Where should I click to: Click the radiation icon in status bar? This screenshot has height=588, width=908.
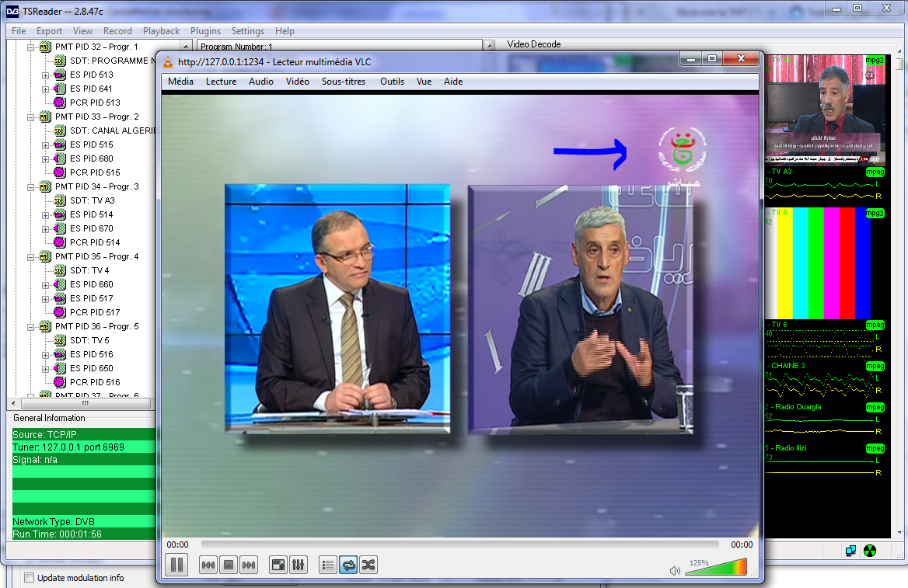pos(870,551)
